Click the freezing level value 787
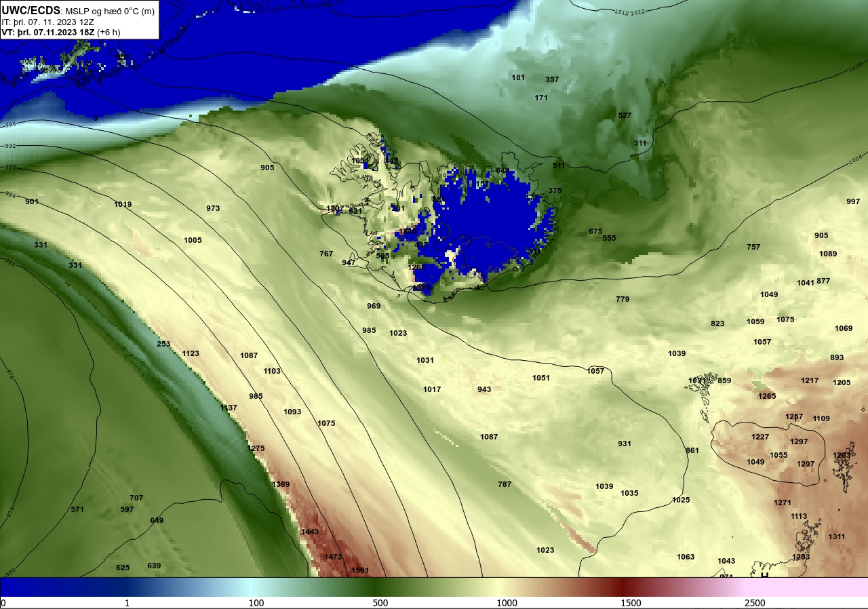Viewport: 868px width, 609px height. [505, 484]
